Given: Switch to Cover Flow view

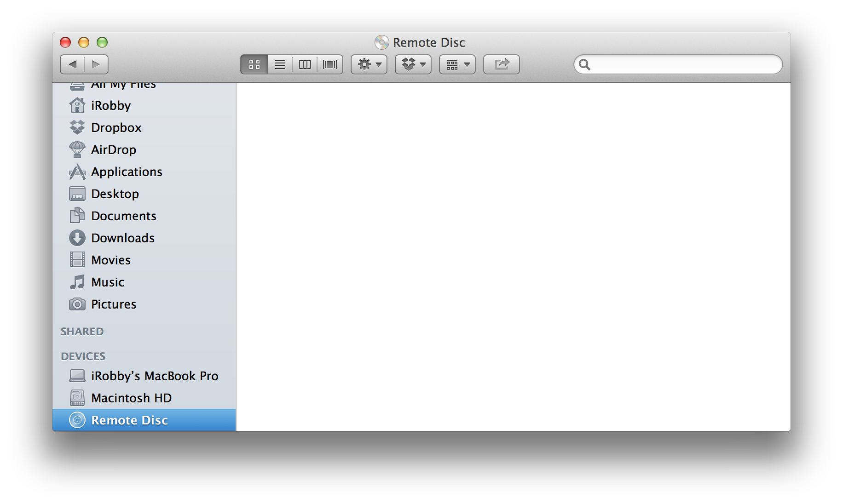Looking at the screenshot, I should tap(330, 64).
